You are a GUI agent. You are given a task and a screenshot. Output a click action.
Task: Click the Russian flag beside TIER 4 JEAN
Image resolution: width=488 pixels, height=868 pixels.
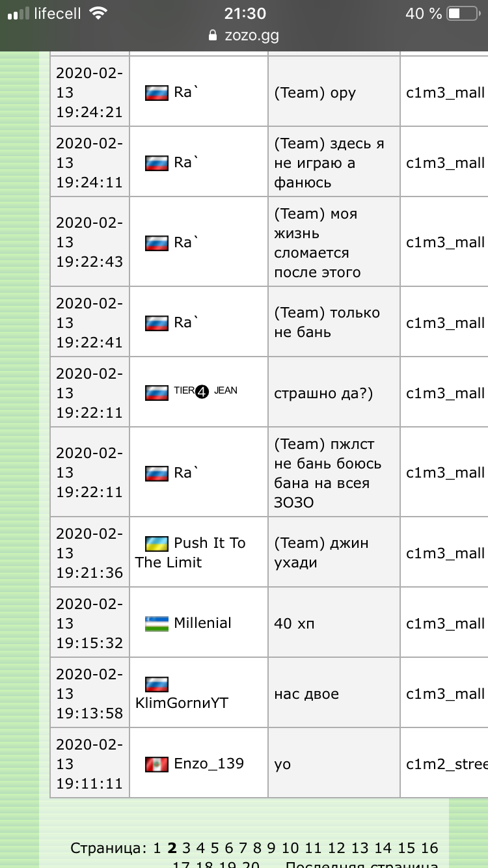[157, 393]
